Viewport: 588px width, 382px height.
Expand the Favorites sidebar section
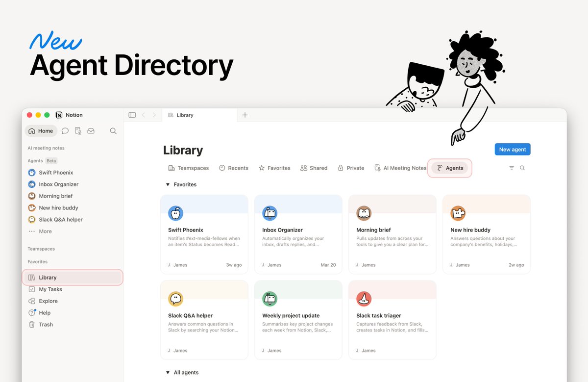coord(37,262)
